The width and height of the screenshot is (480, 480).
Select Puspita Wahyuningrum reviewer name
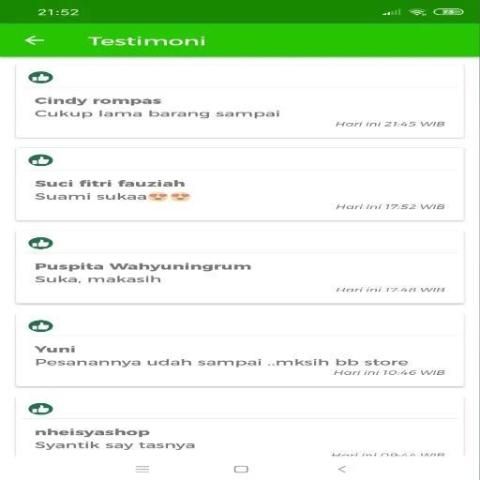143,266
